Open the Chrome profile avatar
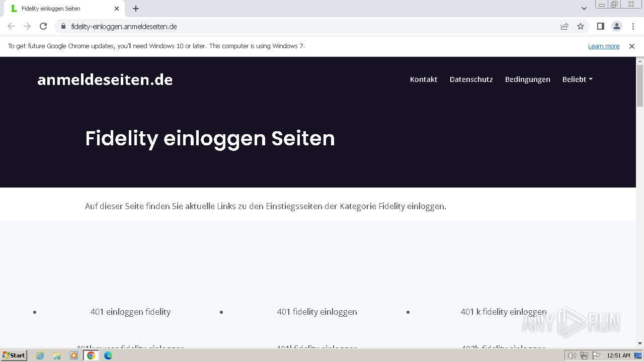Screen dimensions: 644x362 pyautogui.click(x=616, y=26)
